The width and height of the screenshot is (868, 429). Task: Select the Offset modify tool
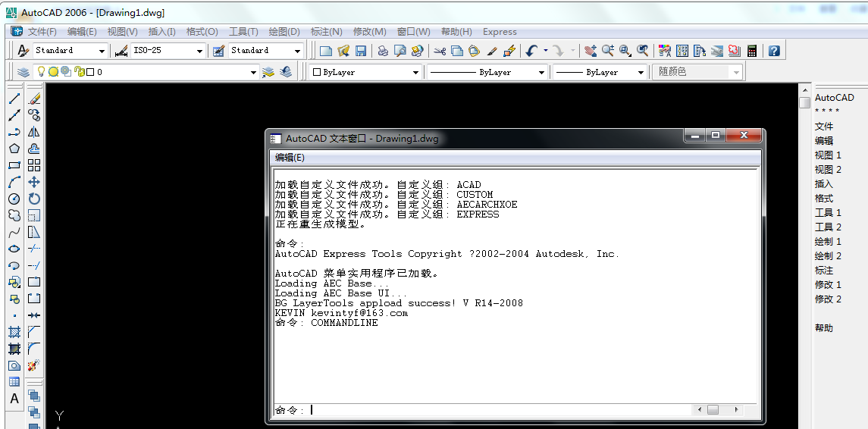(x=34, y=149)
